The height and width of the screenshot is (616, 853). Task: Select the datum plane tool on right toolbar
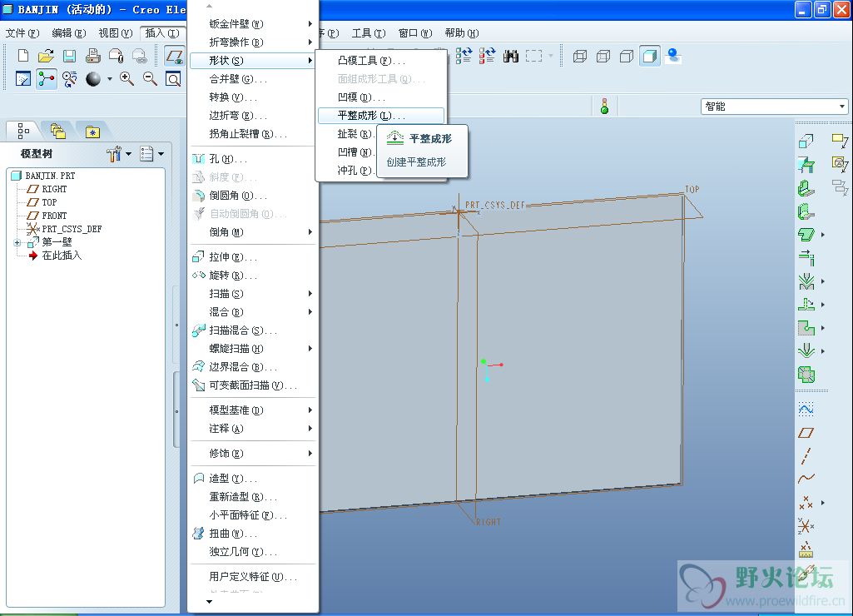point(806,433)
